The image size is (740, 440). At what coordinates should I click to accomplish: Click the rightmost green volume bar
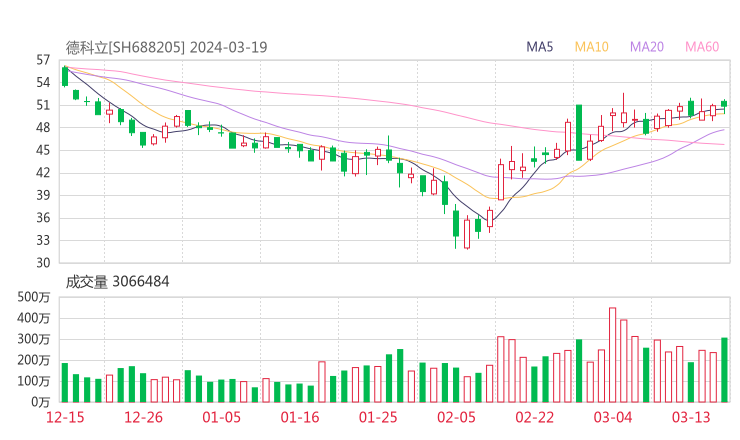click(x=724, y=370)
